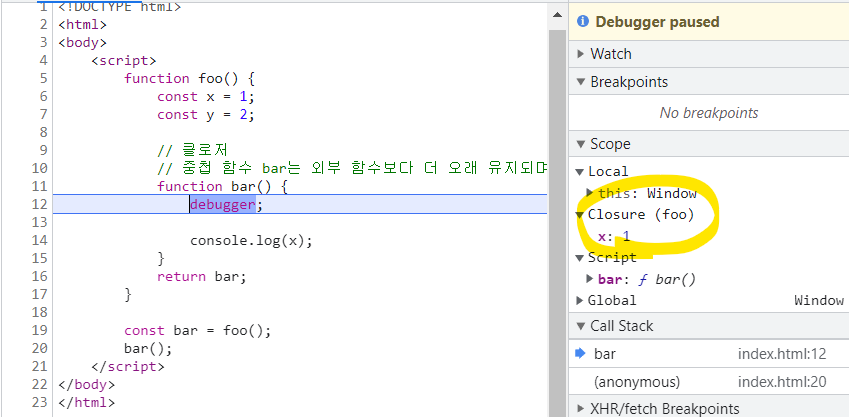Viewport: 849px width, 417px height.
Task: Click the scroll up arrow in editor
Action: pyautogui.click(x=557, y=15)
